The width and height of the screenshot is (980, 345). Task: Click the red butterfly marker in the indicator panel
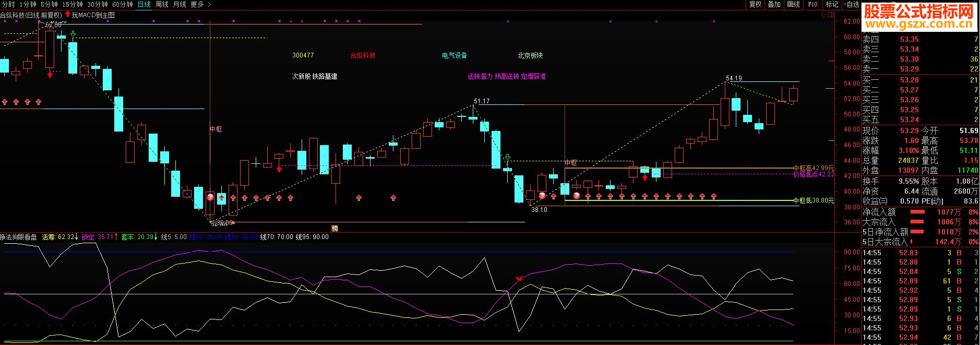point(519,279)
